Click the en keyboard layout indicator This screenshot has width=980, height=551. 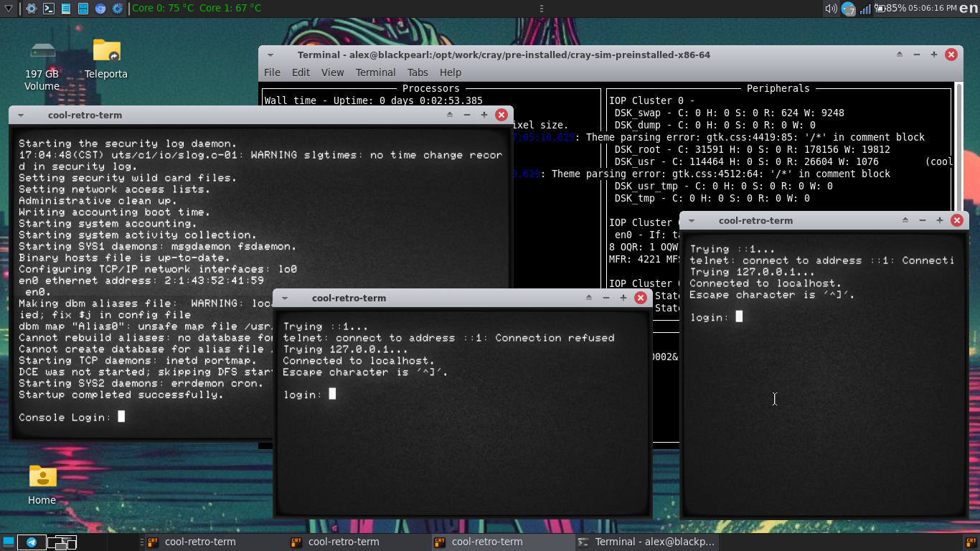click(x=969, y=9)
